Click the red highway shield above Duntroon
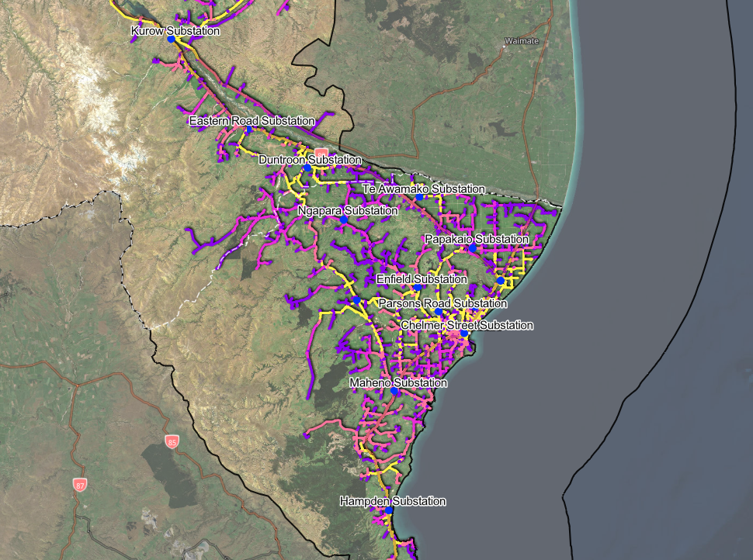This screenshot has width=753, height=560. (321, 153)
